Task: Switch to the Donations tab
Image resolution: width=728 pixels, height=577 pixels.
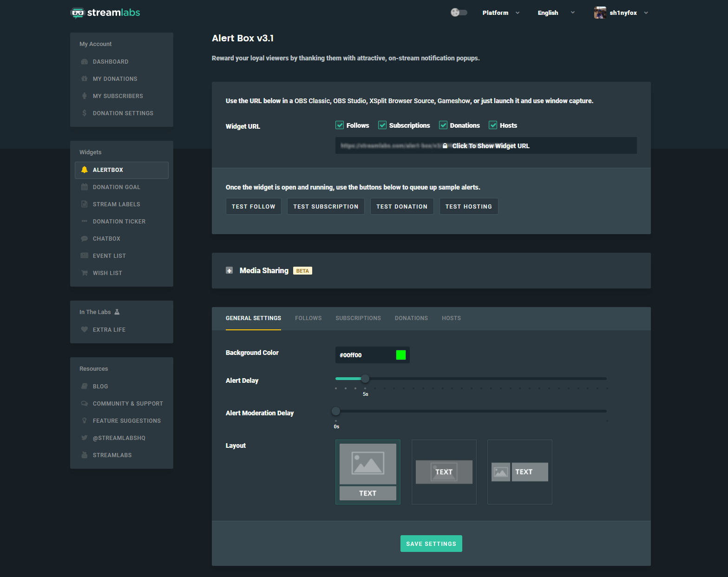Action: point(411,318)
